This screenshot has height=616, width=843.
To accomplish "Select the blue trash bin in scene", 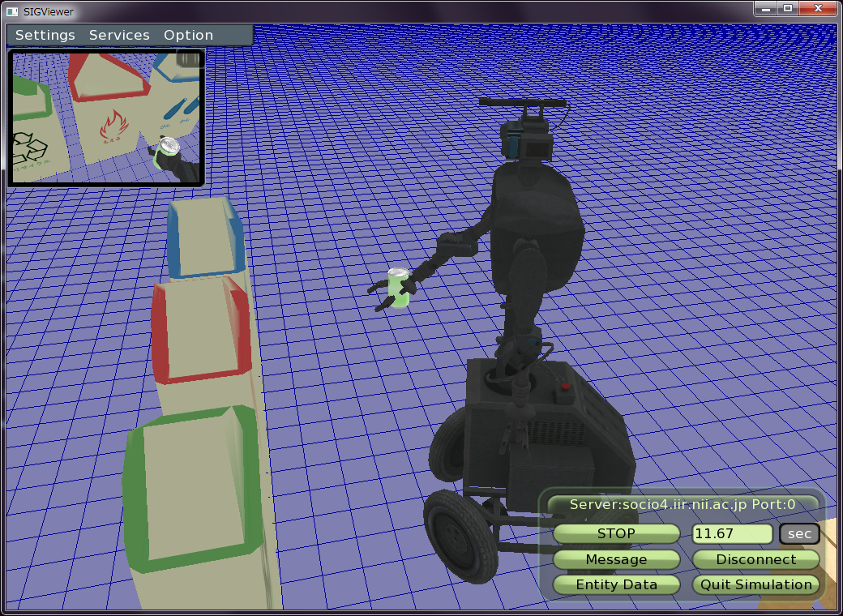I will (x=203, y=239).
